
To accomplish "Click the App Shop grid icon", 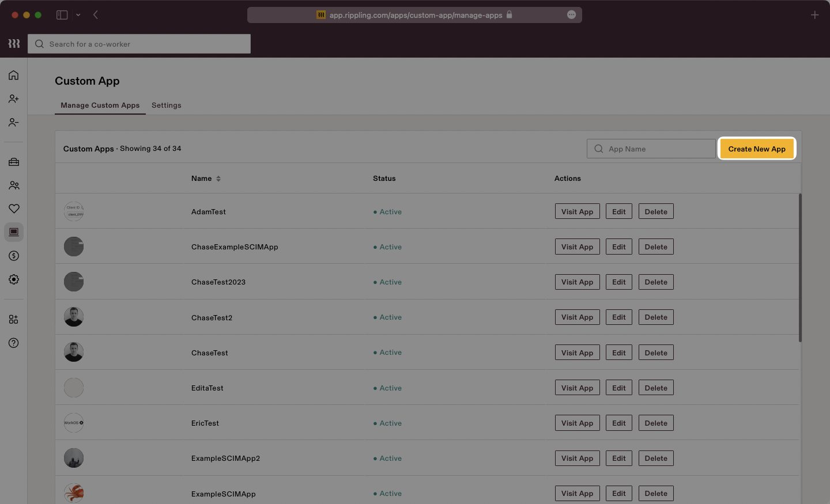I will click(13, 319).
